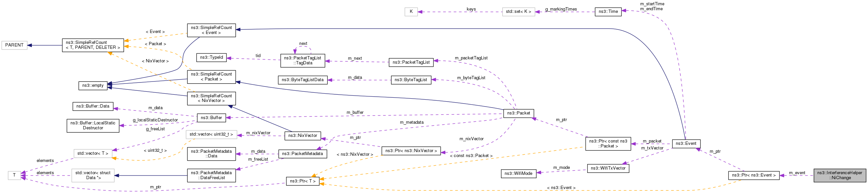Image resolution: width=868 pixels, height=193 pixels.
Task: Click the ns3::SimpleRefCount< T, PARENT, DELETER > node
Action: pyautogui.click(x=93, y=45)
